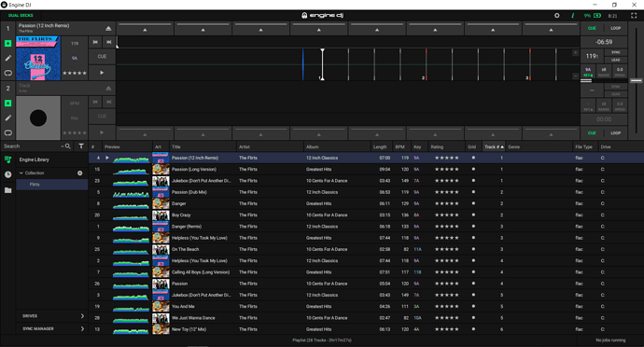
Task: Open the first hot cue pad of deck 2
Action: (145, 133)
